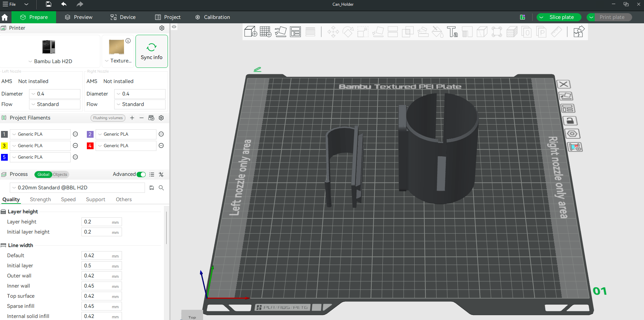The width and height of the screenshot is (644, 320).
Task: Open the File menu dropdown arrow
Action: point(26,4)
